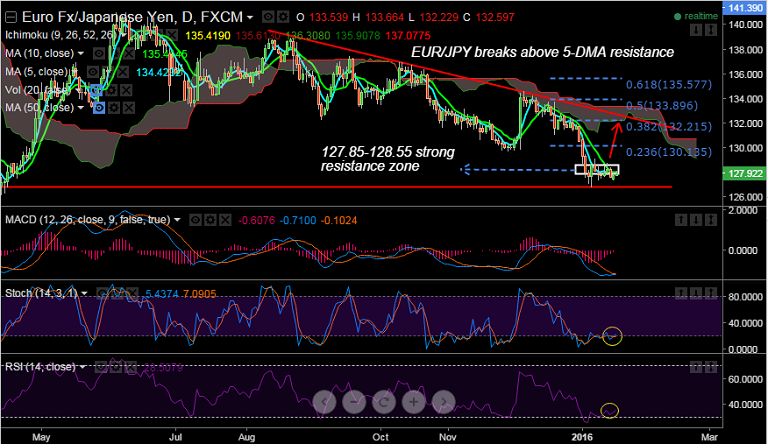Click the Oct label on time axis
The height and width of the screenshot is (444, 768).
click(380, 437)
